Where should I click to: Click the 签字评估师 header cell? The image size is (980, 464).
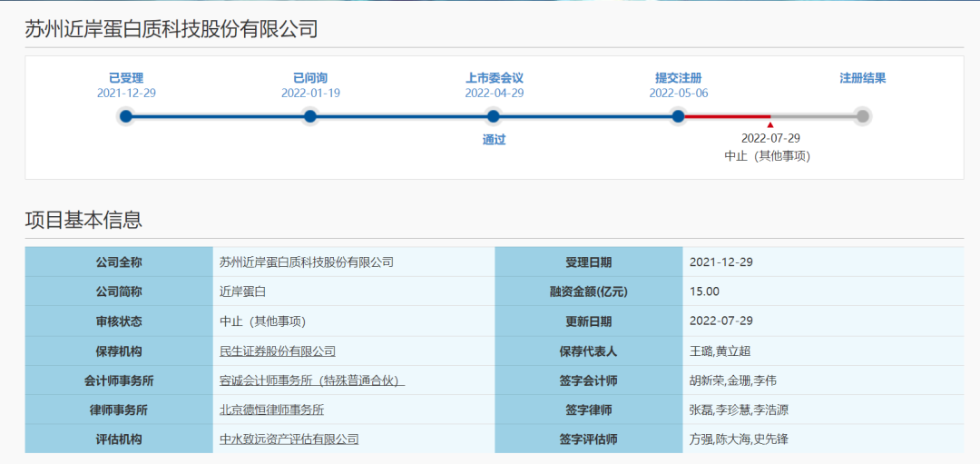(x=589, y=439)
